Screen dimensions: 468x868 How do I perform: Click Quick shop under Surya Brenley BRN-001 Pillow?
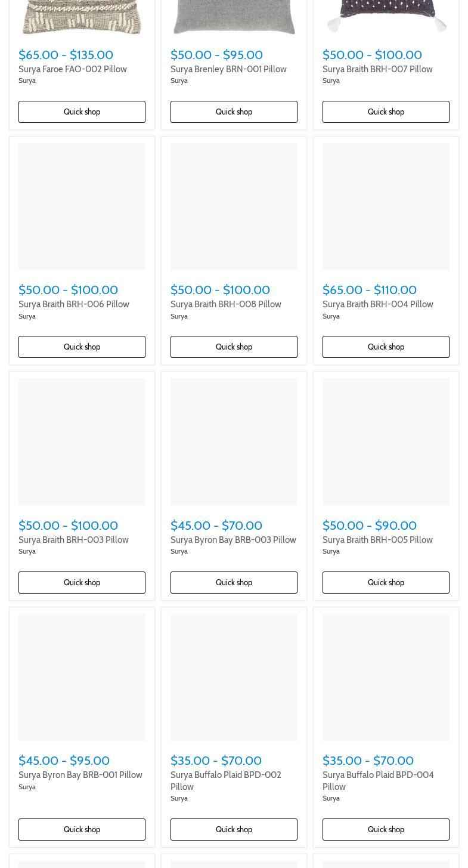pos(234,112)
